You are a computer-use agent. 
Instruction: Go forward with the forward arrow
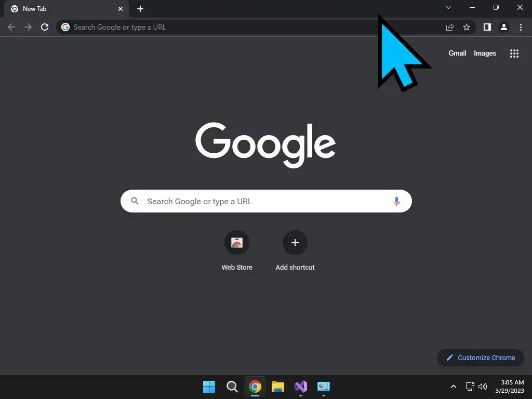(28, 27)
